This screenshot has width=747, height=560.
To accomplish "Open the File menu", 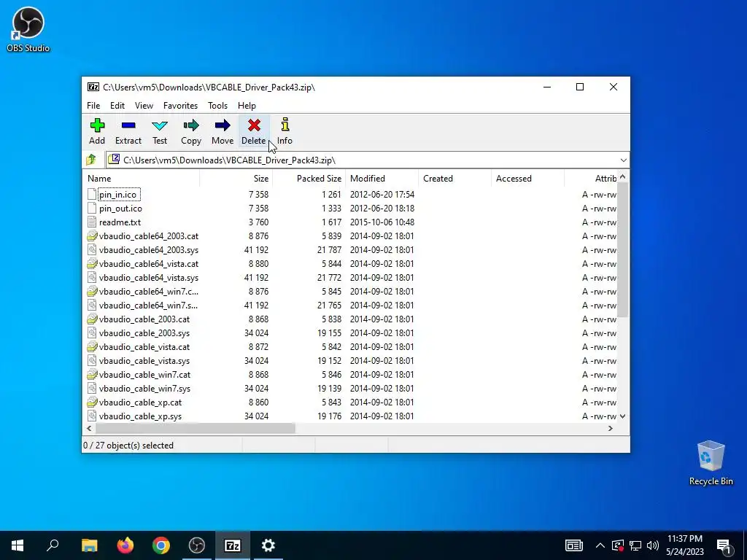I will click(93, 106).
